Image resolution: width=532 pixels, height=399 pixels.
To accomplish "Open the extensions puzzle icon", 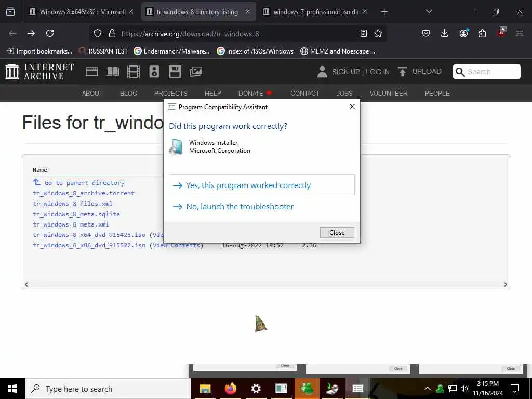I will pyautogui.click(x=482, y=33).
